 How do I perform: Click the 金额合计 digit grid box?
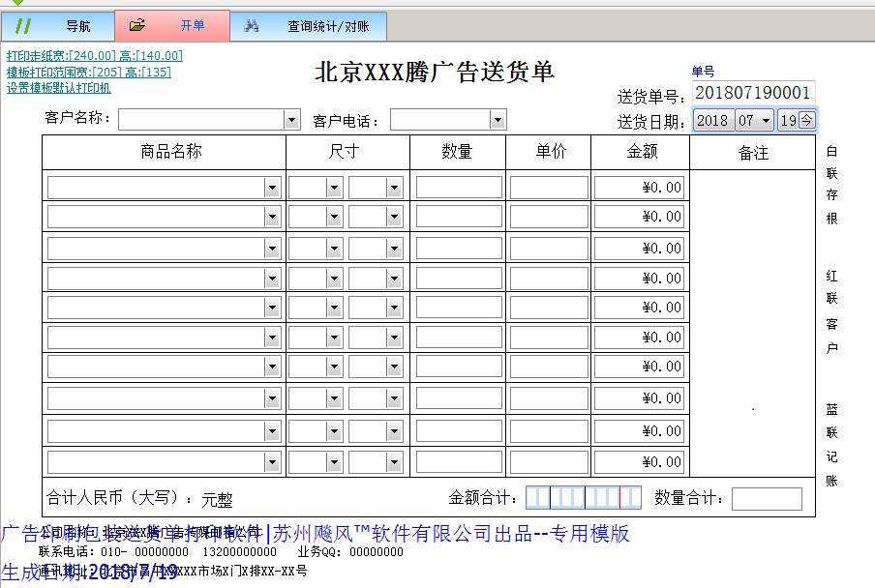pyautogui.click(x=583, y=498)
